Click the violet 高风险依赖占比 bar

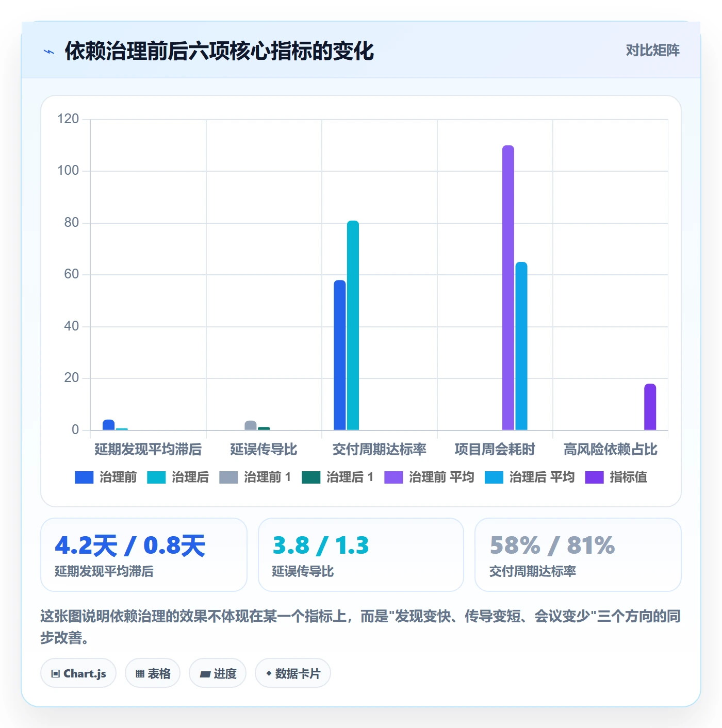tap(650, 407)
